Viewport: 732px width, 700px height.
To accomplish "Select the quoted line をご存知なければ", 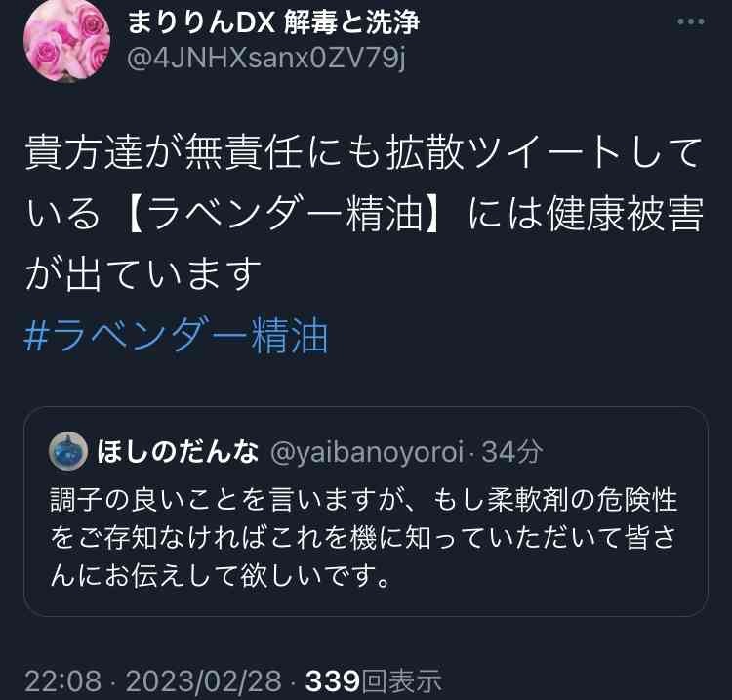I will (364, 537).
